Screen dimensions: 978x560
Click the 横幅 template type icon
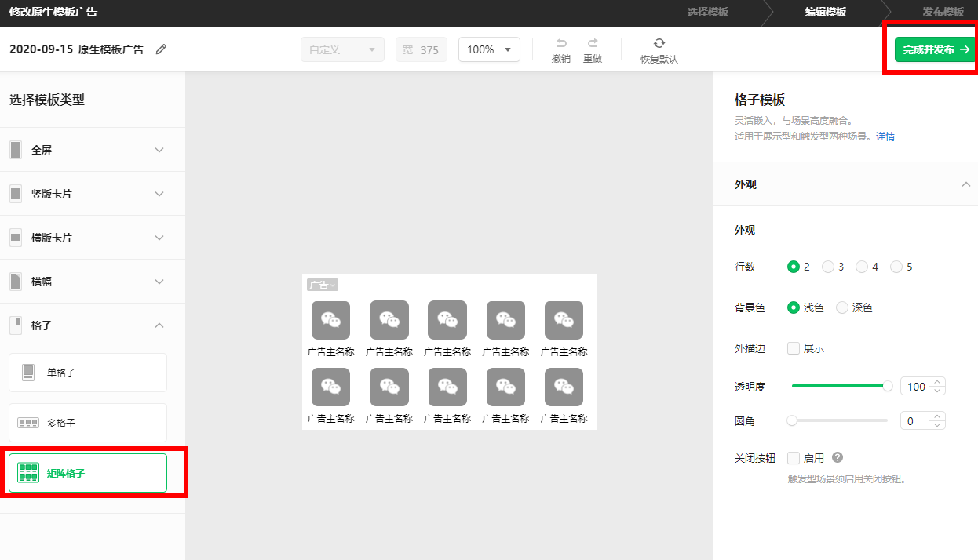pyautogui.click(x=16, y=282)
